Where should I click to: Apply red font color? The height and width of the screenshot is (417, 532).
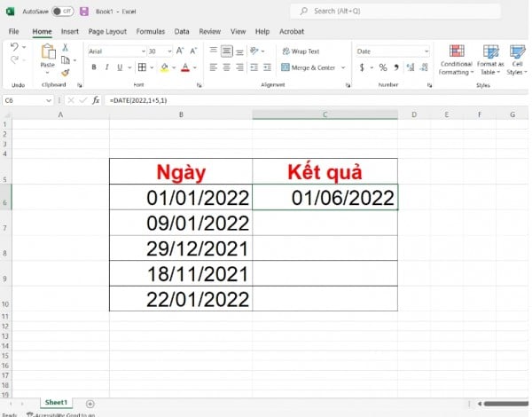pyautogui.click(x=185, y=67)
